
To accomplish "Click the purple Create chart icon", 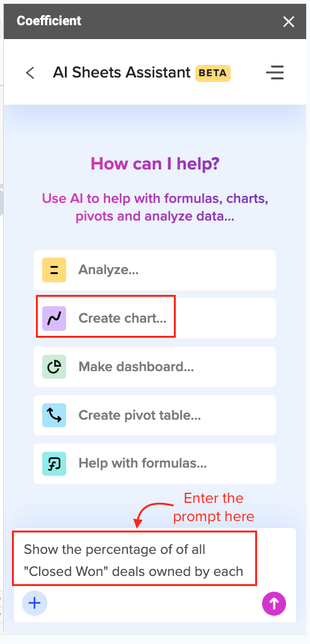I will click(54, 318).
